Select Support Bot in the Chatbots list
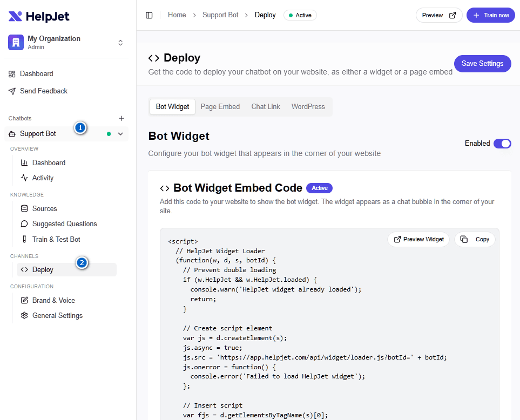This screenshot has width=520, height=420. pyautogui.click(x=66, y=134)
